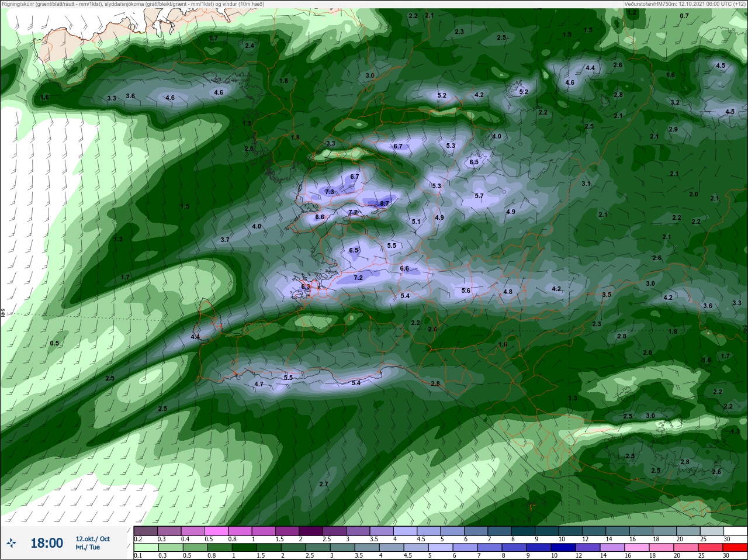Click the 2.9 precipitation value
Image resolution: width=748 pixels, height=560 pixels.
(673, 129)
